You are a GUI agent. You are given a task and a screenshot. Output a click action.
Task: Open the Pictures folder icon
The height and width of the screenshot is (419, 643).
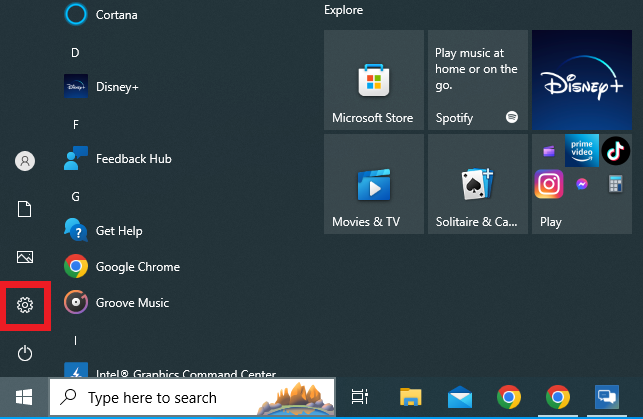tap(26, 257)
